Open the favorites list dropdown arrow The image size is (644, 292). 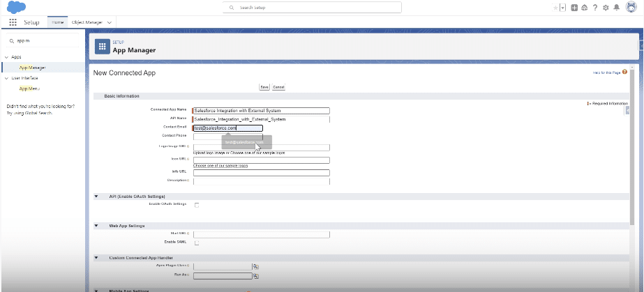click(562, 8)
